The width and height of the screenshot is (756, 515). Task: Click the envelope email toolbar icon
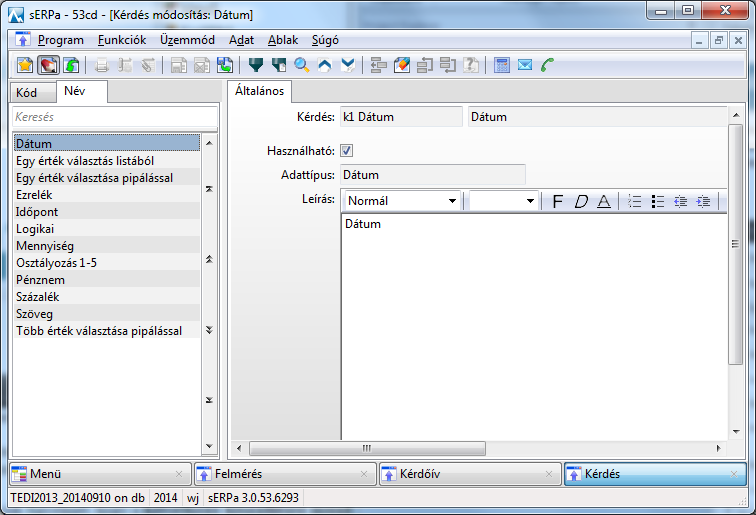click(525, 65)
